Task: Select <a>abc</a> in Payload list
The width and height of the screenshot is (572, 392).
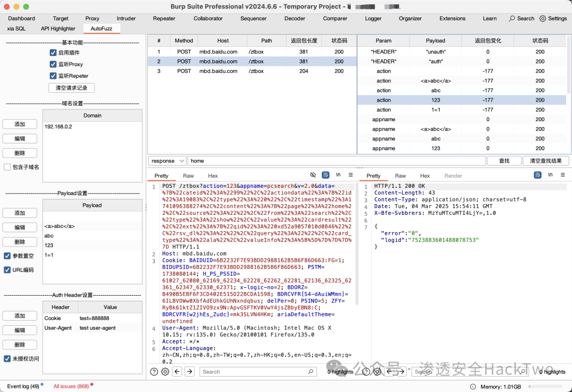Action: coord(92,226)
